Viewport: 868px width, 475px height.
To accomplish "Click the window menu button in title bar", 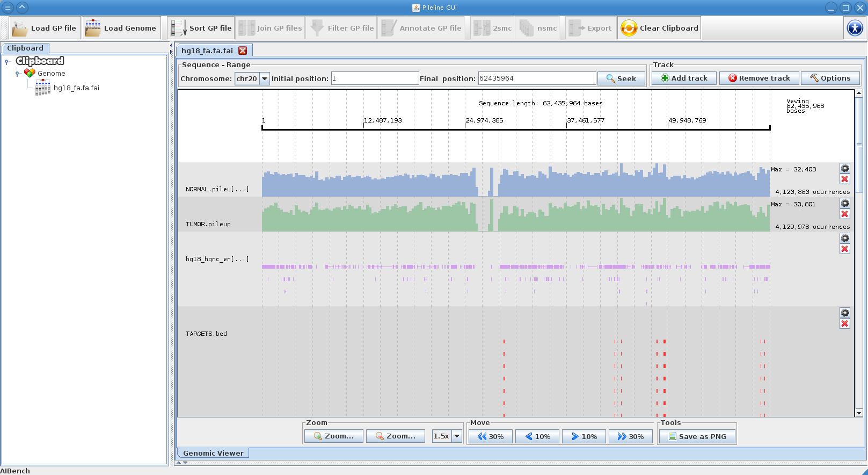I will point(8,8).
